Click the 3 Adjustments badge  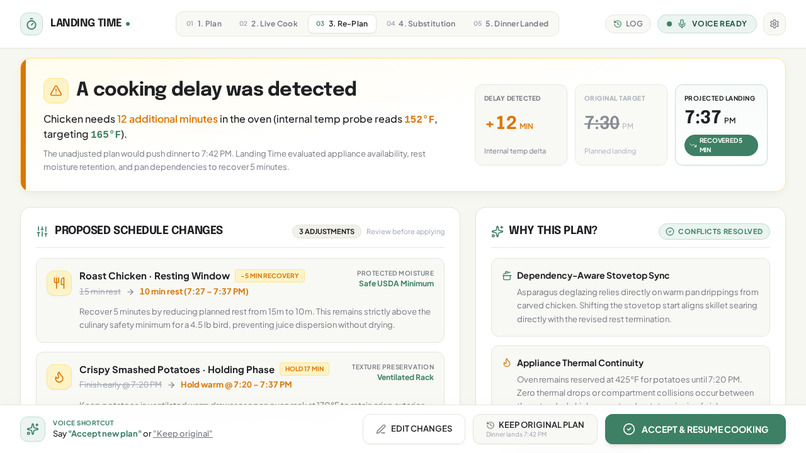[326, 231]
